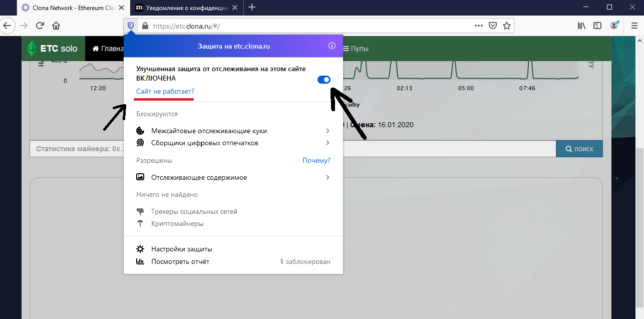This screenshot has width=644, height=319.
Task: Click the reload page button
Action: 40,26
